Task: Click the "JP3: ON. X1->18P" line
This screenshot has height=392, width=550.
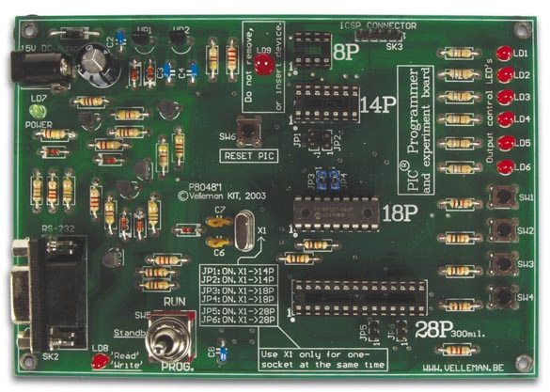Action: (x=238, y=290)
